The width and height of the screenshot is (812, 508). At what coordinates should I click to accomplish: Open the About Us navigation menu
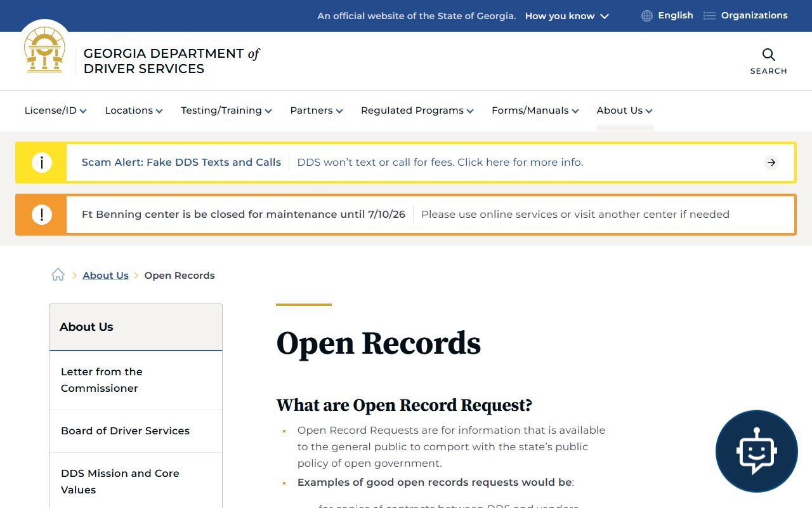(625, 110)
